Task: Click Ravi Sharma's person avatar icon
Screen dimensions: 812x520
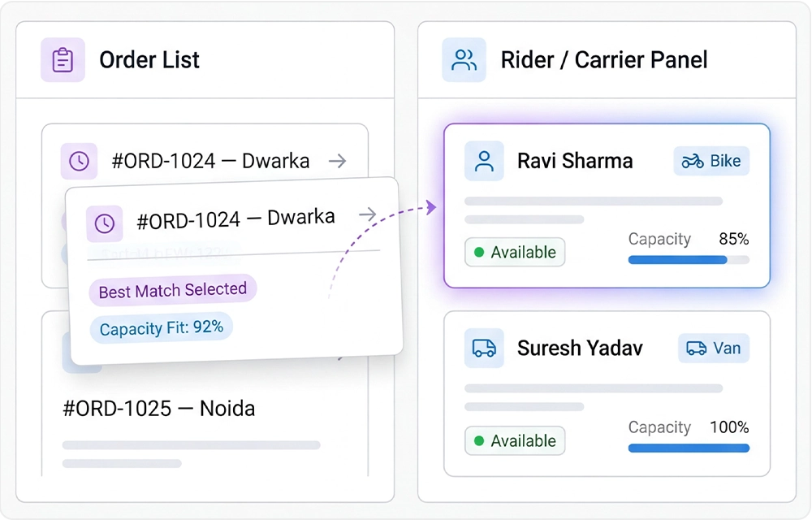Action: point(484,161)
